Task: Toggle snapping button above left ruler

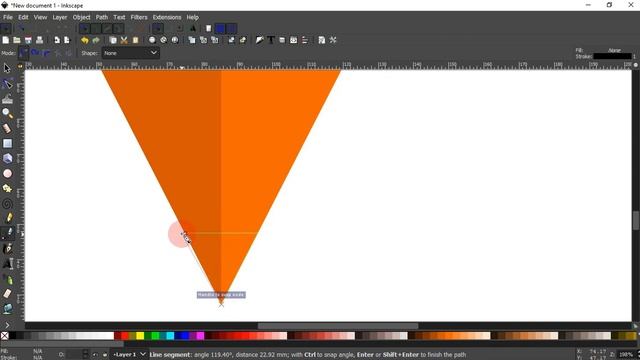Action: click(x=20, y=66)
